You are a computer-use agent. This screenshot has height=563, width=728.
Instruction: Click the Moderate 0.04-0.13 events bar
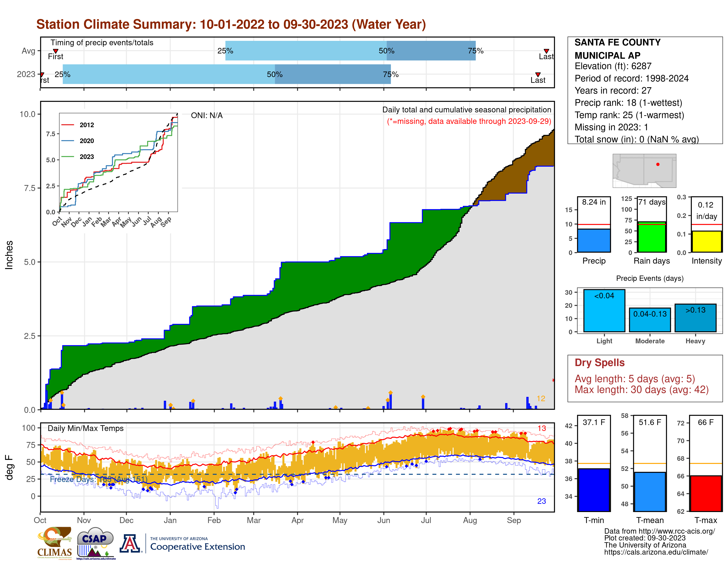coord(650,320)
